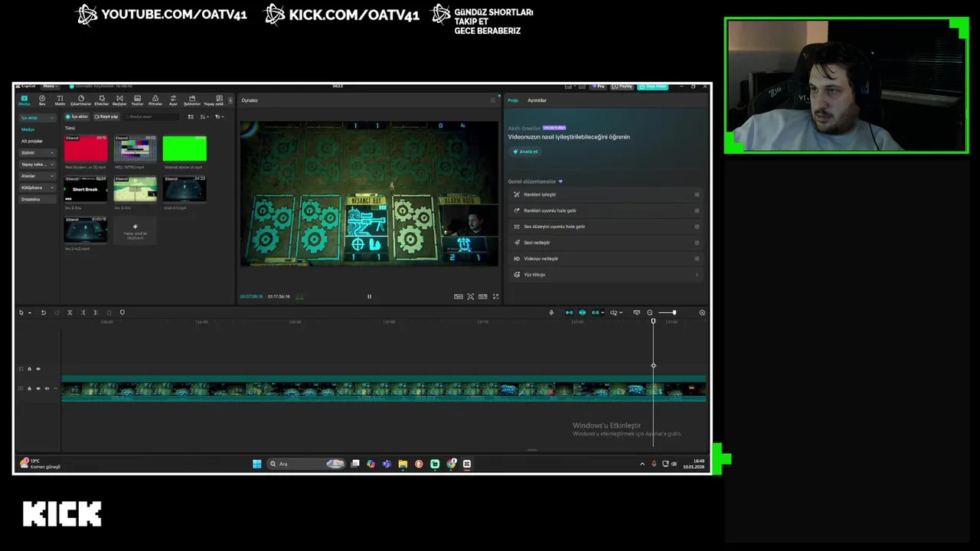
Task: Show more toolbar tabs with arrow
Action: coord(230,100)
